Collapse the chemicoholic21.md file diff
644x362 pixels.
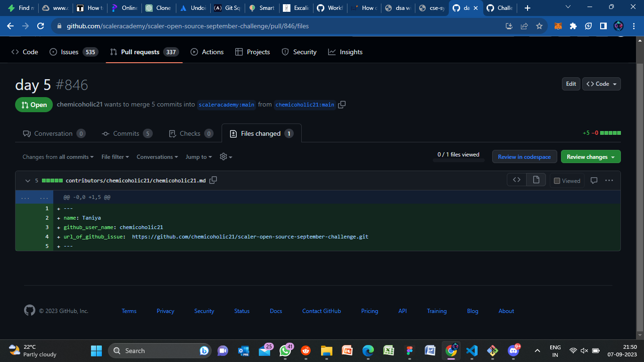coord(27,180)
